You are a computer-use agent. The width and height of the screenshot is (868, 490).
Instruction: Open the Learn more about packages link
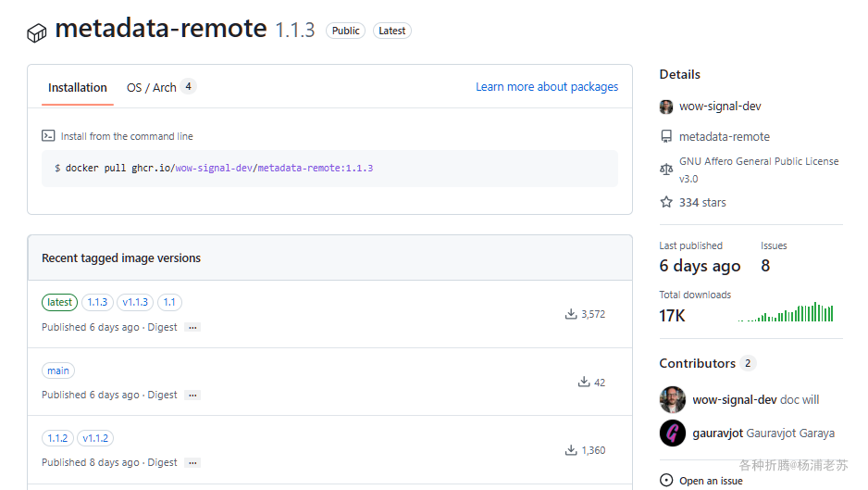pos(547,87)
